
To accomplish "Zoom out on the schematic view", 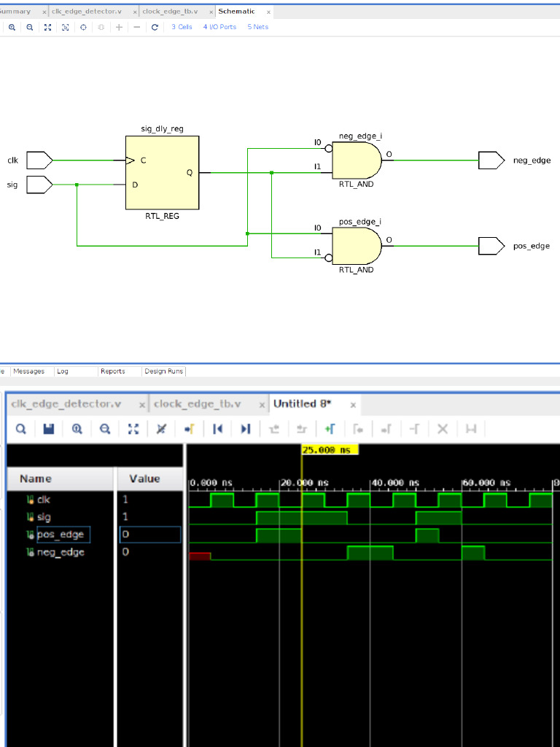I will 29,27.
